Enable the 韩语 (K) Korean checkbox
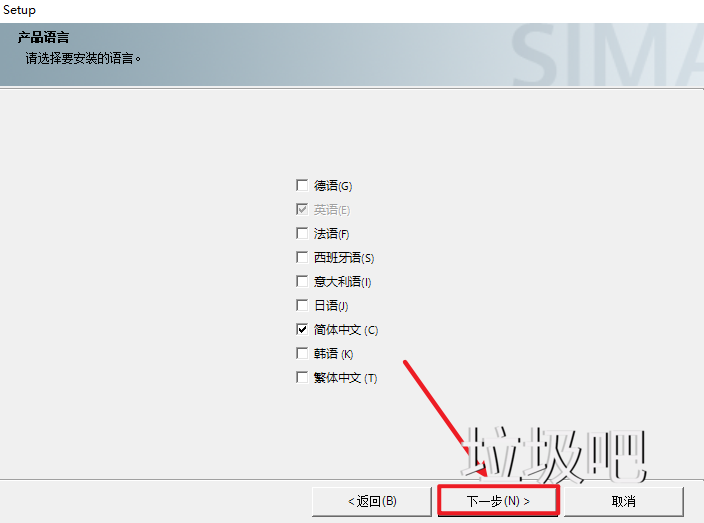The height and width of the screenshot is (523, 704). coord(302,353)
